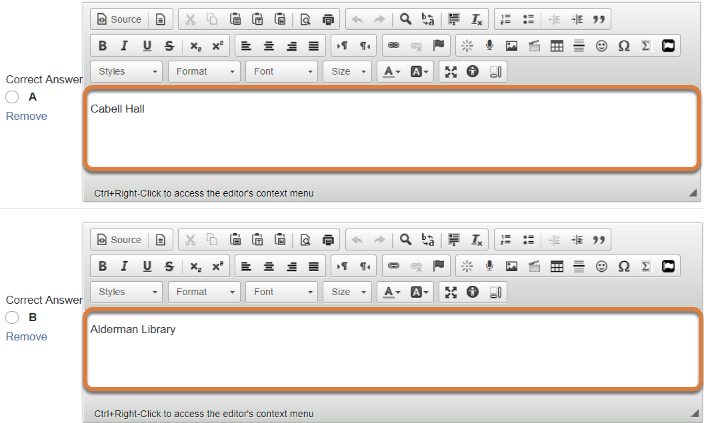This screenshot has height=423, width=704.
Task: Click Strikethrough icon in answer A editor
Action: tap(169, 46)
